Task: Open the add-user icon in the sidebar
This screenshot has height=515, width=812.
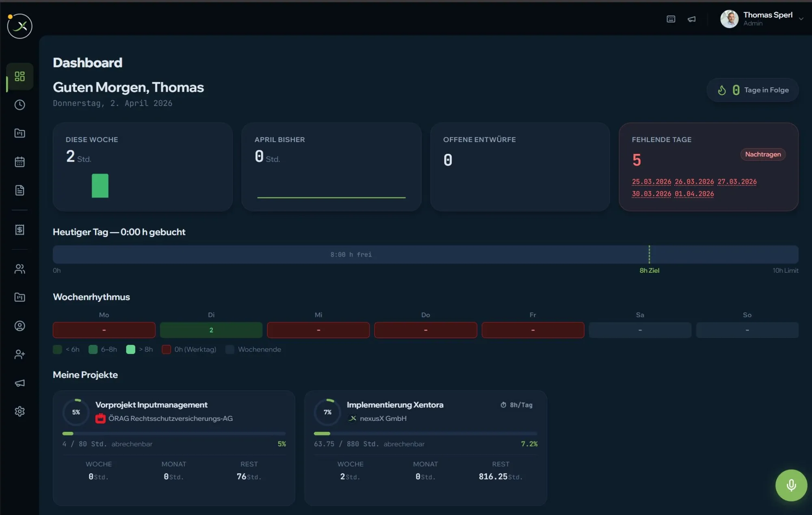Action: coord(19,354)
